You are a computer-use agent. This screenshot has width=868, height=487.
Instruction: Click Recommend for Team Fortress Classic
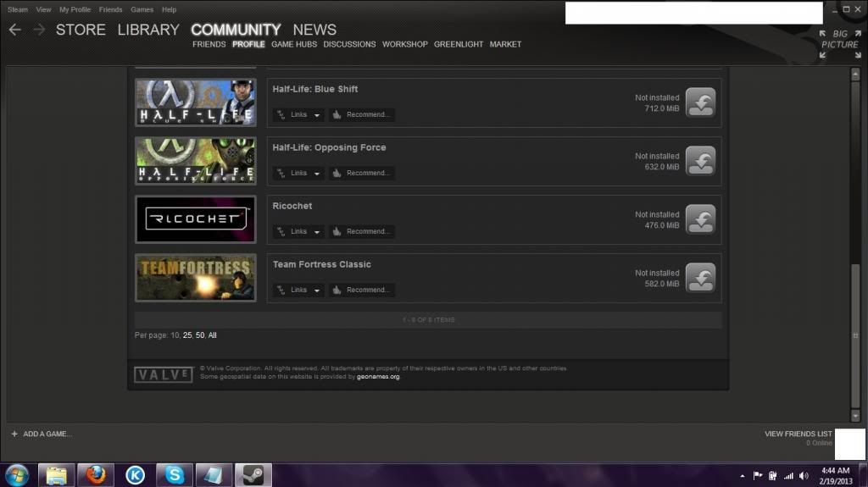pyautogui.click(x=362, y=290)
